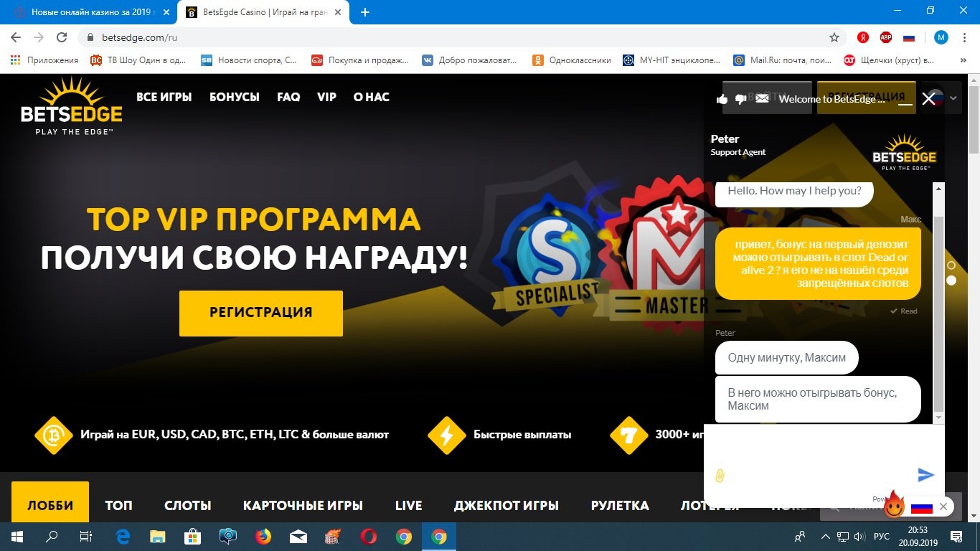Bookmark this page with the star icon

coord(834,37)
